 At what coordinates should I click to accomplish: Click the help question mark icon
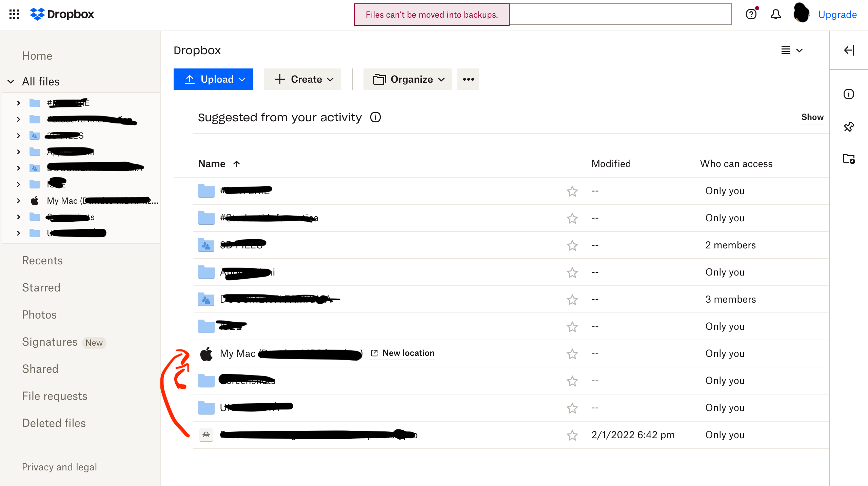tap(751, 14)
